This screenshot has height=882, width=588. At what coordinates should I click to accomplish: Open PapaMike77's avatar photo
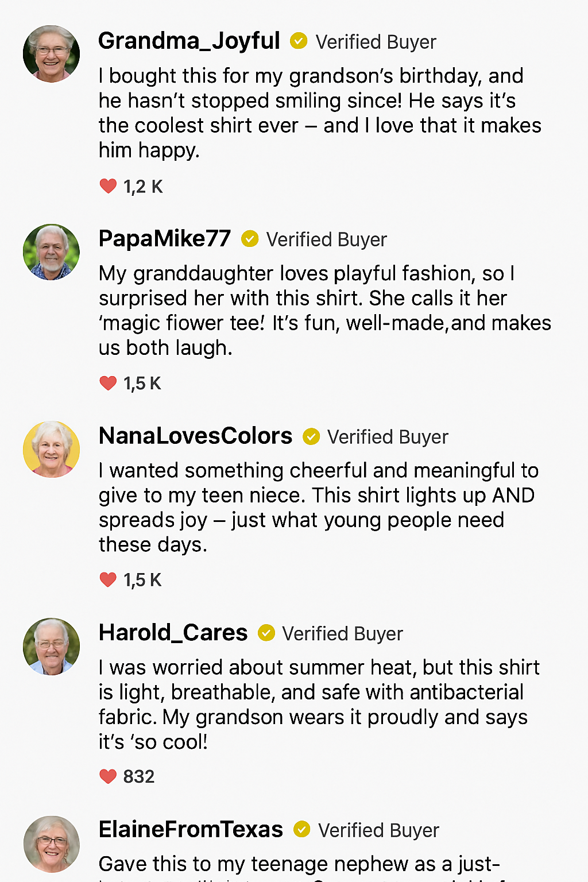(x=52, y=252)
